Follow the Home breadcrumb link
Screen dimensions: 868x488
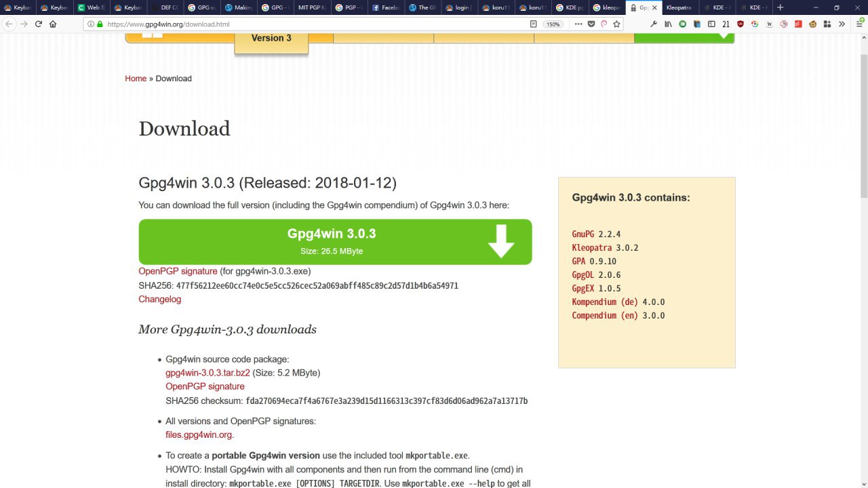click(x=136, y=79)
